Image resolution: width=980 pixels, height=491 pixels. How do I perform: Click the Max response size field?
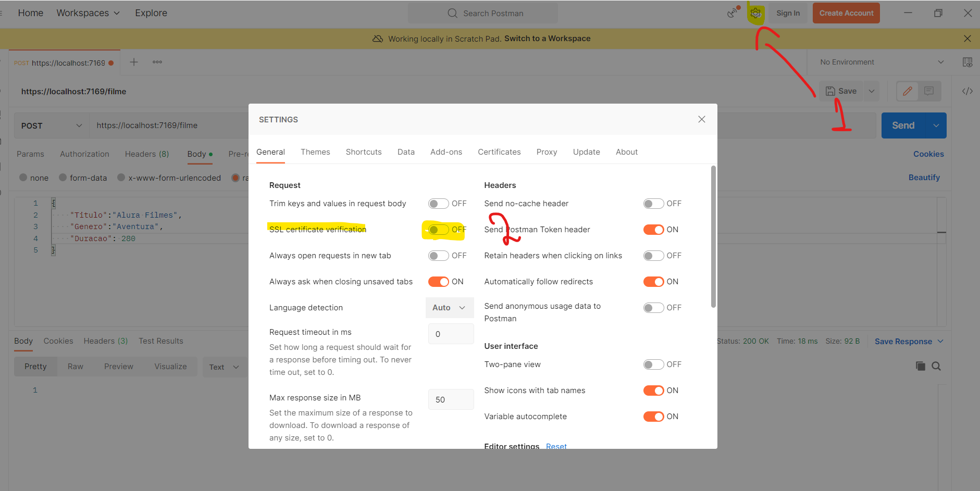(x=451, y=399)
